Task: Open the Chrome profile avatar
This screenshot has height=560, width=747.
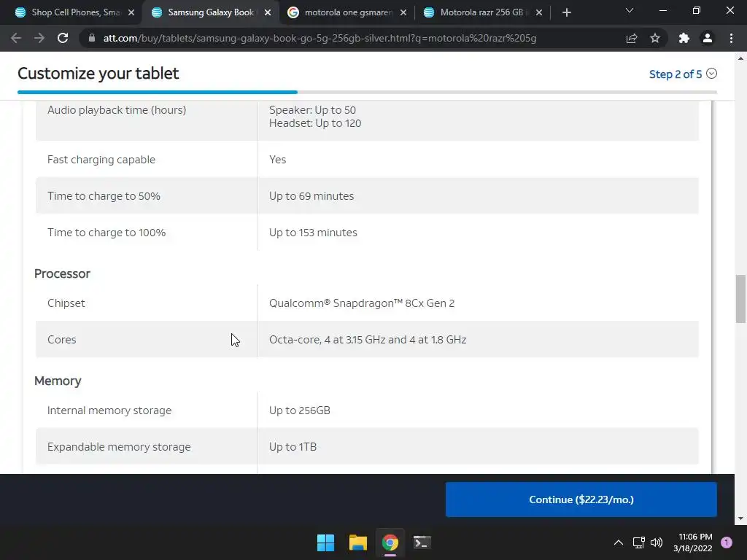Action: (708, 38)
